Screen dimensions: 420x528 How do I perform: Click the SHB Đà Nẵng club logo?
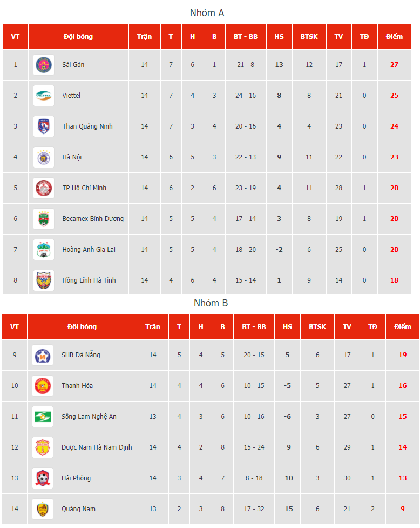tap(43, 355)
